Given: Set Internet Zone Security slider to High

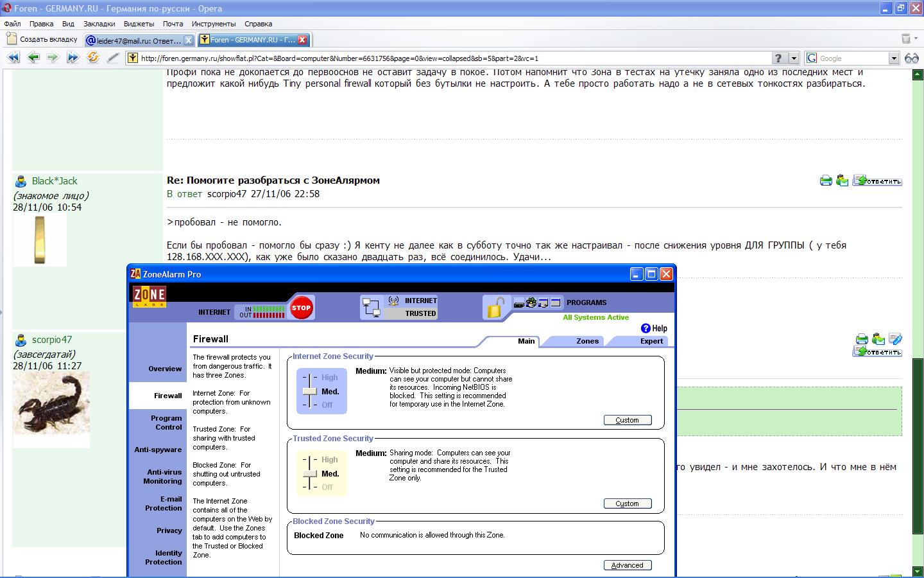Looking at the screenshot, I should click(x=329, y=378).
